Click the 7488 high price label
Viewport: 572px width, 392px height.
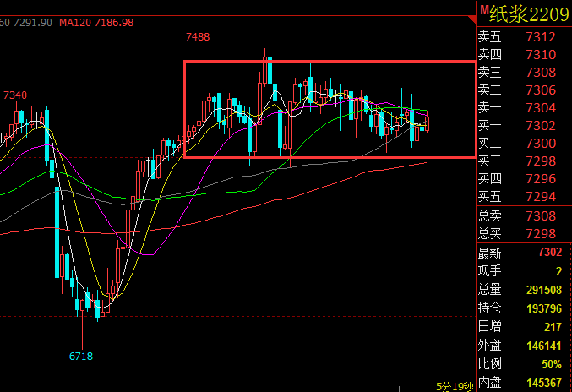(198, 37)
